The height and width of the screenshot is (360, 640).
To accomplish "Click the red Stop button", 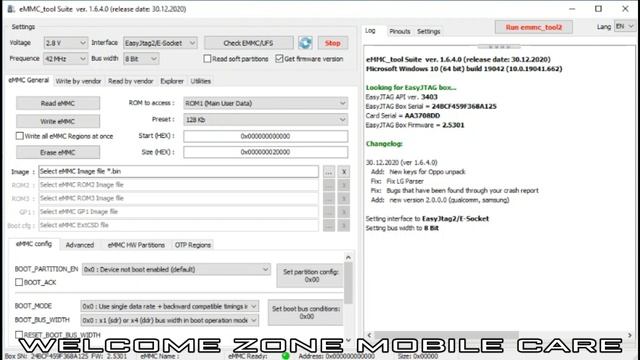I will tap(333, 43).
